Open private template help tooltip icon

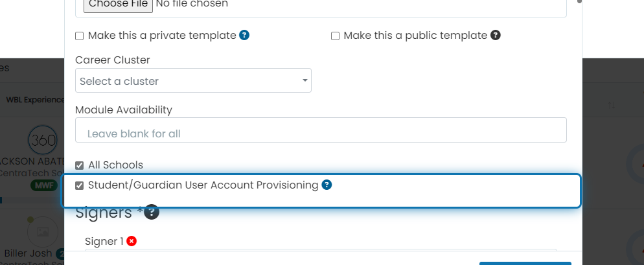244,36
